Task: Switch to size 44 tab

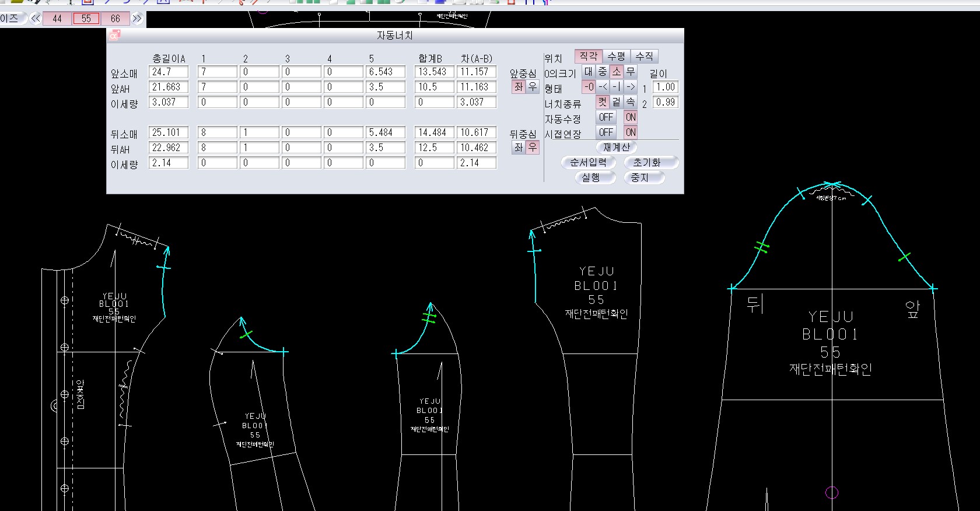Action: coord(57,19)
